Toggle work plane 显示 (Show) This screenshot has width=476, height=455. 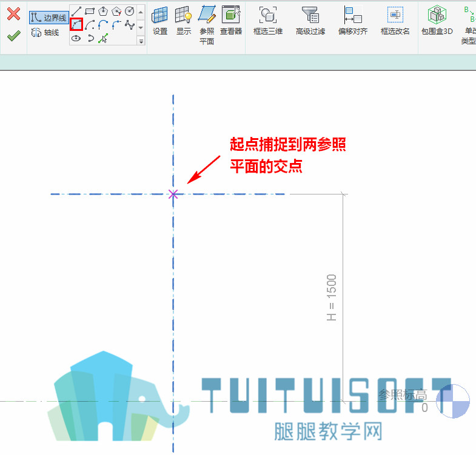pos(184,21)
